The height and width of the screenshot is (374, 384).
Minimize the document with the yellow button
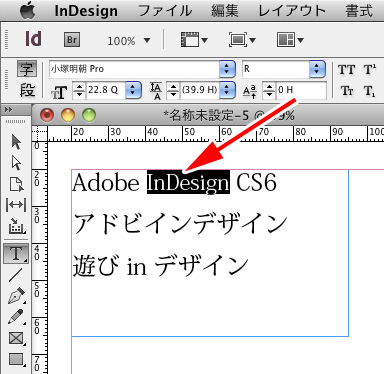tap(68, 115)
